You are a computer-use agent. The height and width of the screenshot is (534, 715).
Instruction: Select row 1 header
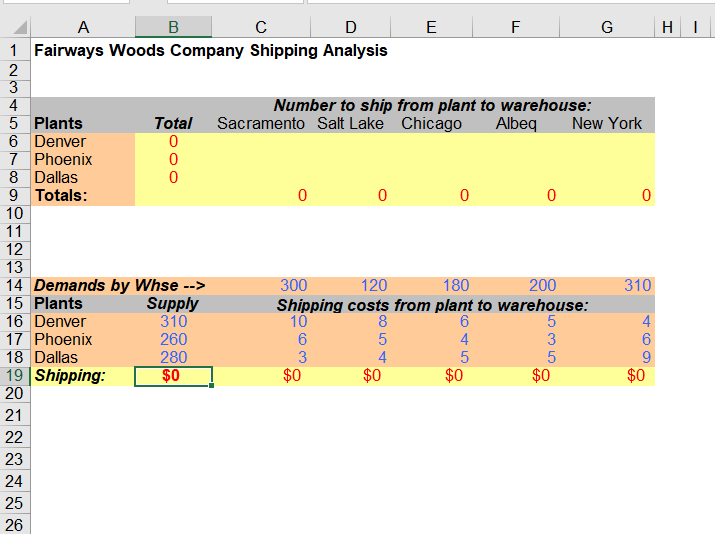pos(15,50)
